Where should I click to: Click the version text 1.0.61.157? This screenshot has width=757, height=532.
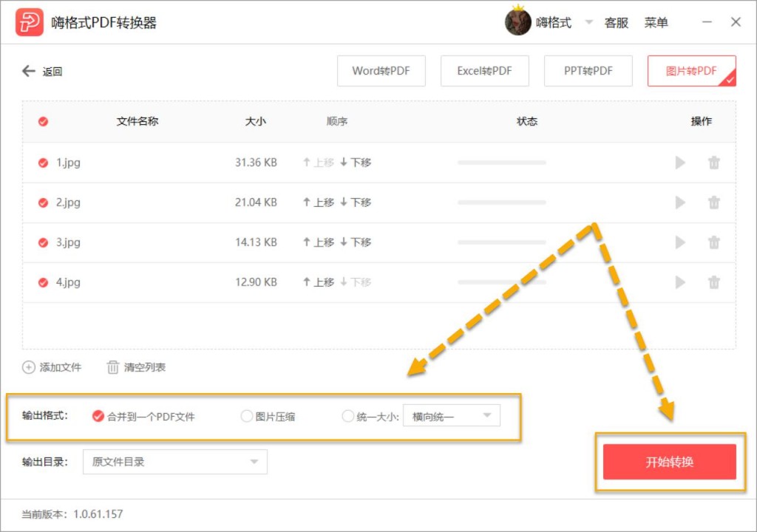(x=98, y=514)
